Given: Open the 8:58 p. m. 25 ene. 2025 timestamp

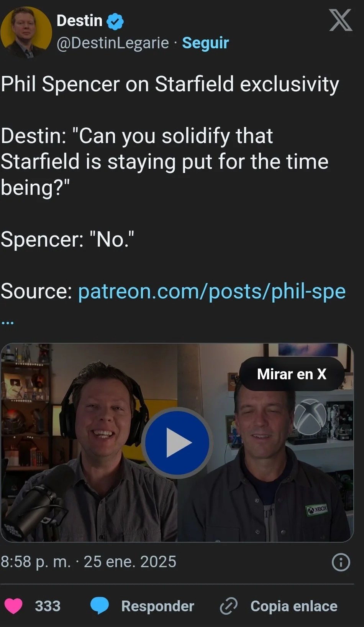Looking at the screenshot, I should click(x=89, y=562).
